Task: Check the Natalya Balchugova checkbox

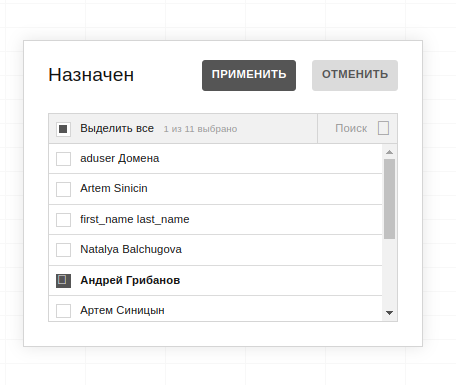Action: (63, 250)
